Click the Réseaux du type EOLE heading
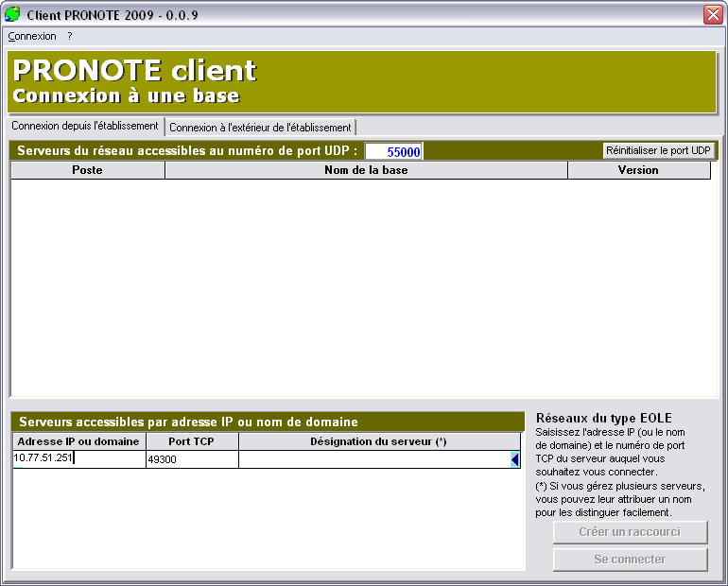 click(x=604, y=418)
